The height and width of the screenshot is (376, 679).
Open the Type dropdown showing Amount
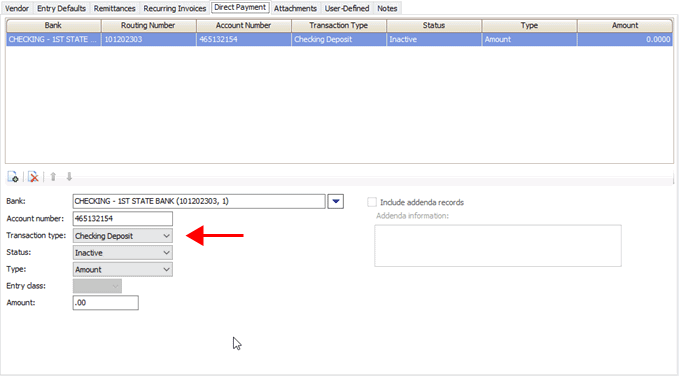click(123, 269)
